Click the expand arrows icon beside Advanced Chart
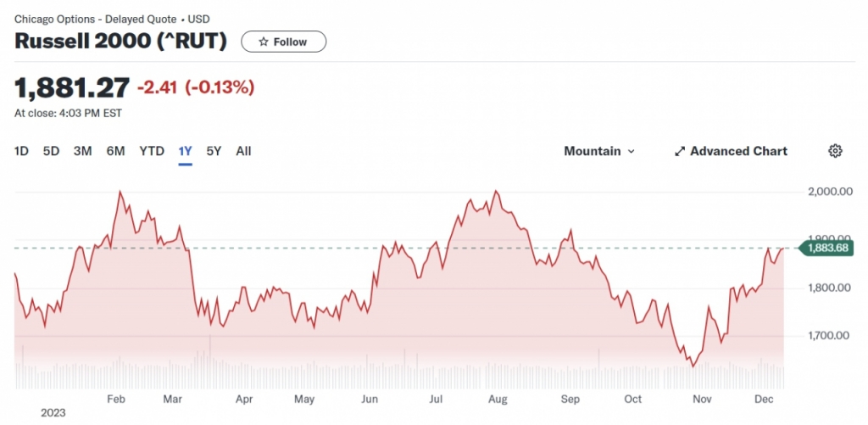The image size is (868, 425). coord(679,151)
